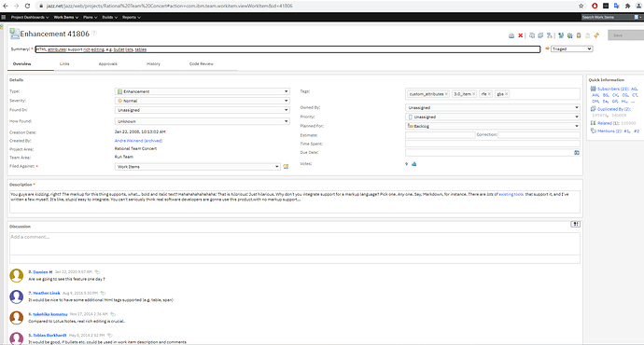Open the How Found dropdown
Image resolution: width=644 pixels, height=345 pixels.
(x=203, y=121)
